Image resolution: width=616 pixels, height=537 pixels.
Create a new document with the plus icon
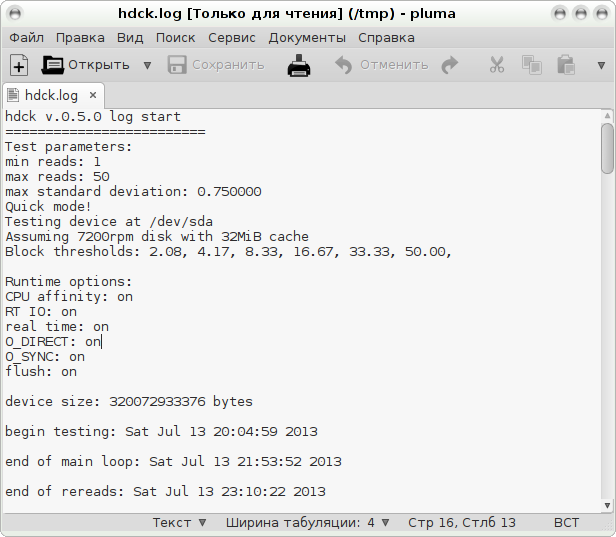click(x=19, y=65)
